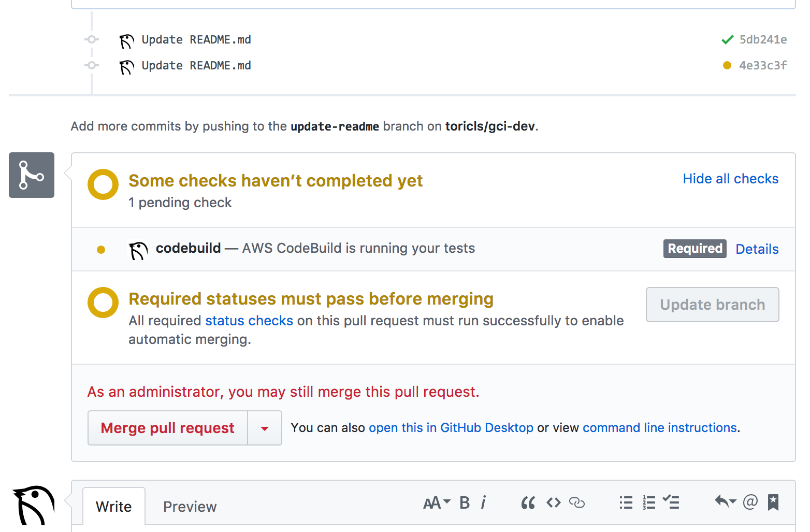810x532 pixels.
Task: Open the reply arrow dropdown
Action: [725, 501]
